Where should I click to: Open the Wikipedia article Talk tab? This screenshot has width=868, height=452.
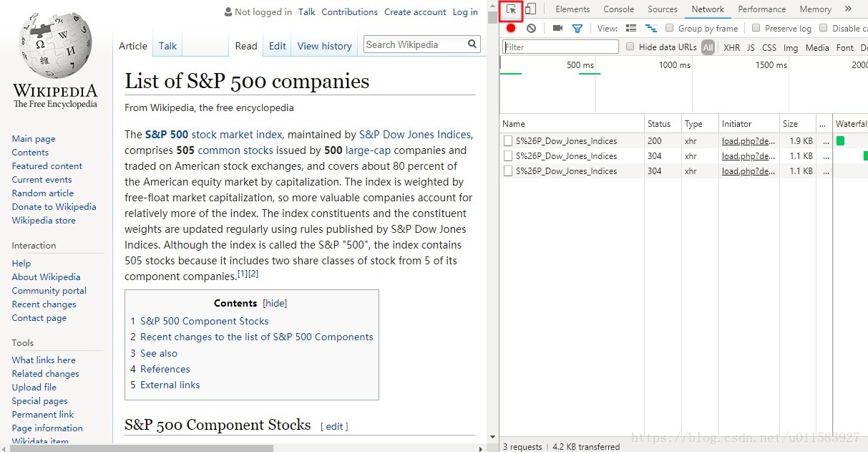click(168, 46)
